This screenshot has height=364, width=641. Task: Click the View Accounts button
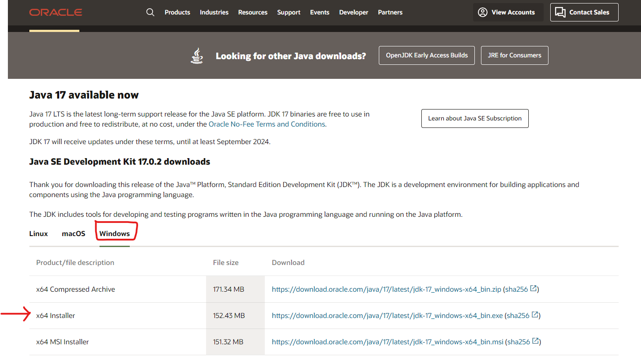coord(508,12)
